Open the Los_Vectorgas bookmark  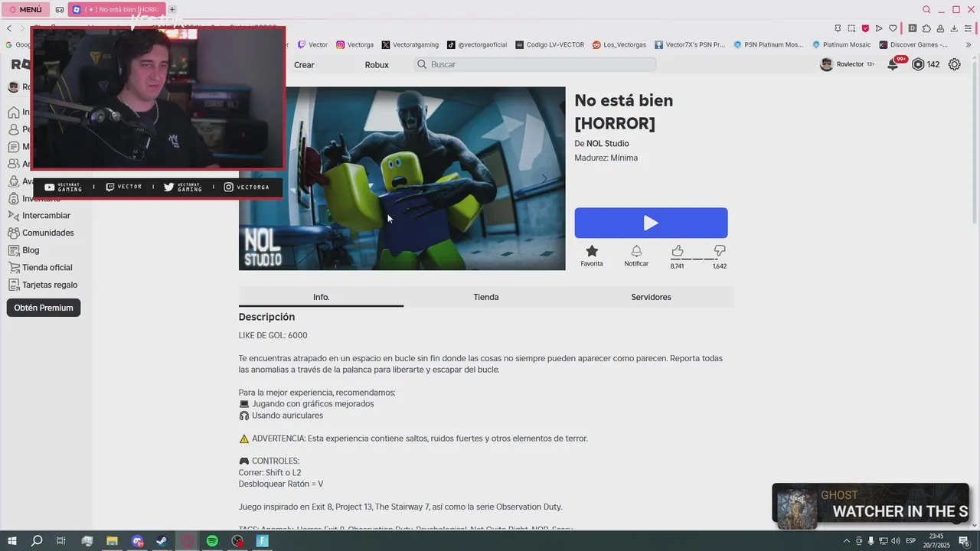click(x=619, y=44)
